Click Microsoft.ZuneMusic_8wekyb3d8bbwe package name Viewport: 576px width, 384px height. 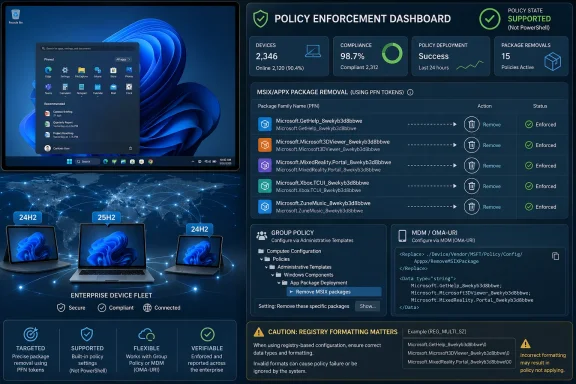point(323,203)
